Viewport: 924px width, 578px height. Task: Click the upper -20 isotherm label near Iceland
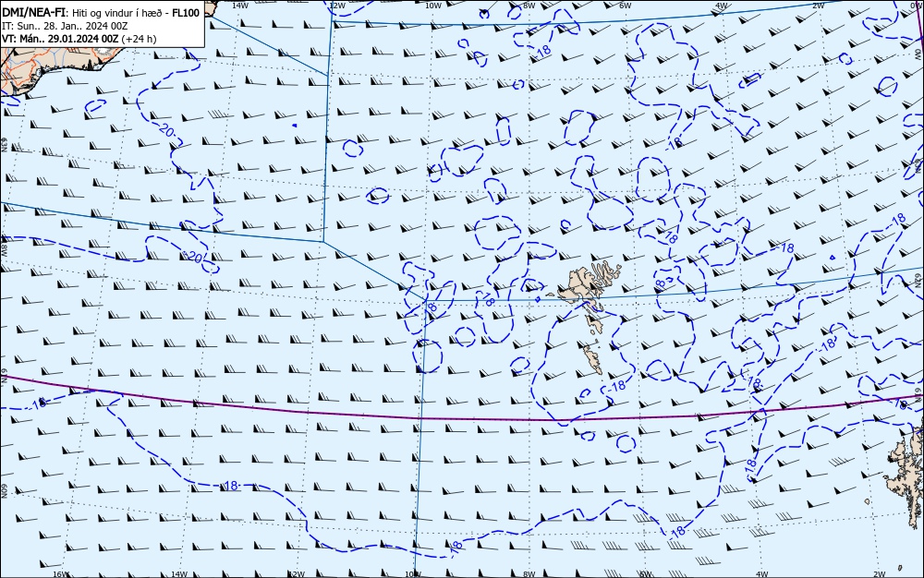[165, 131]
